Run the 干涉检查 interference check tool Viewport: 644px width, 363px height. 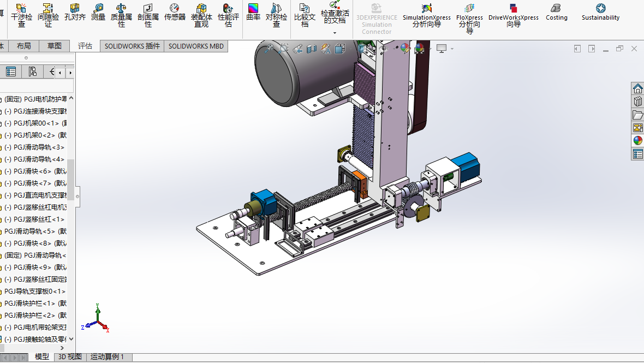tap(21, 15)
